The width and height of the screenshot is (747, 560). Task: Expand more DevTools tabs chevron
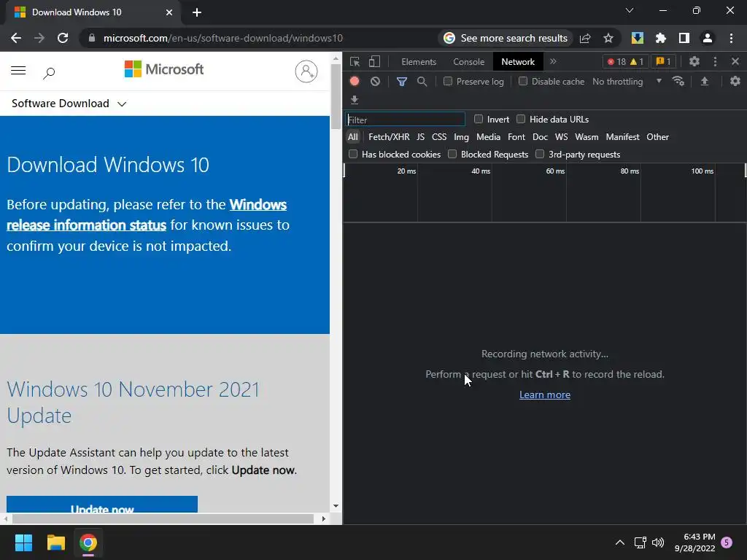coord(553,61)
